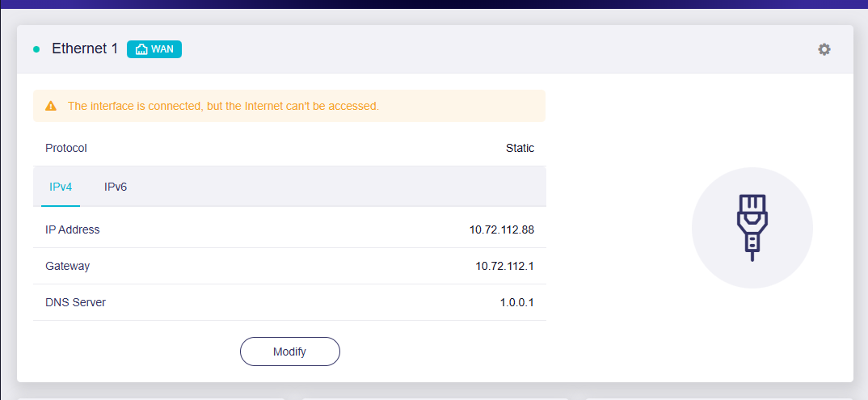
Task: Click the Internet access warning message
Action: [223, 106]
